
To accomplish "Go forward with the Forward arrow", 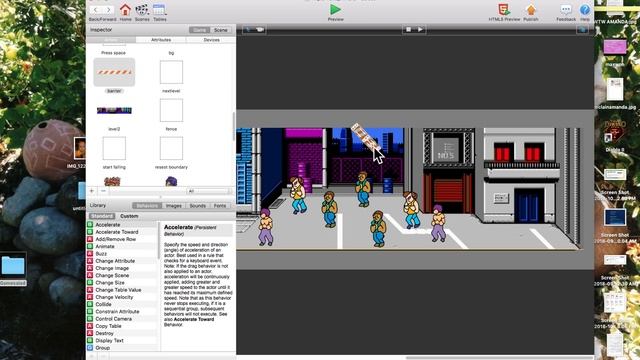I will coord(108,9).
